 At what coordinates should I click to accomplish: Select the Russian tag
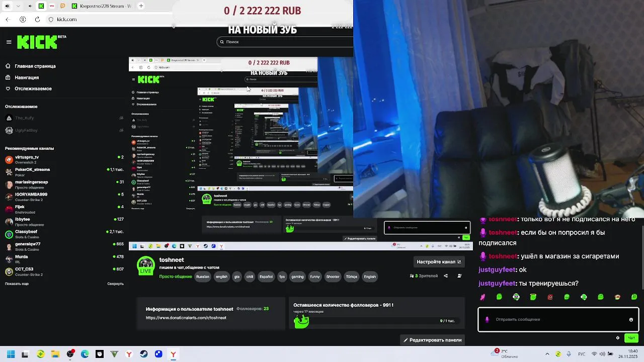203,277
